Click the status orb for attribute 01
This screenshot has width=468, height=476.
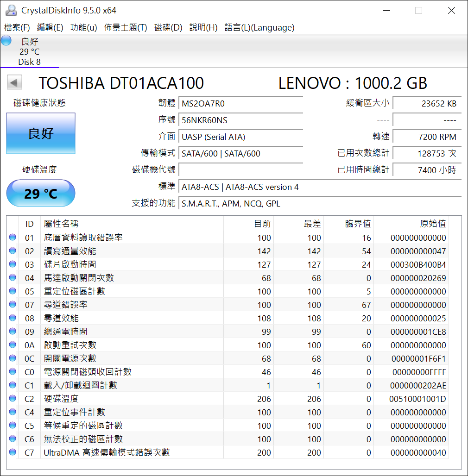[x=13, y=237]
